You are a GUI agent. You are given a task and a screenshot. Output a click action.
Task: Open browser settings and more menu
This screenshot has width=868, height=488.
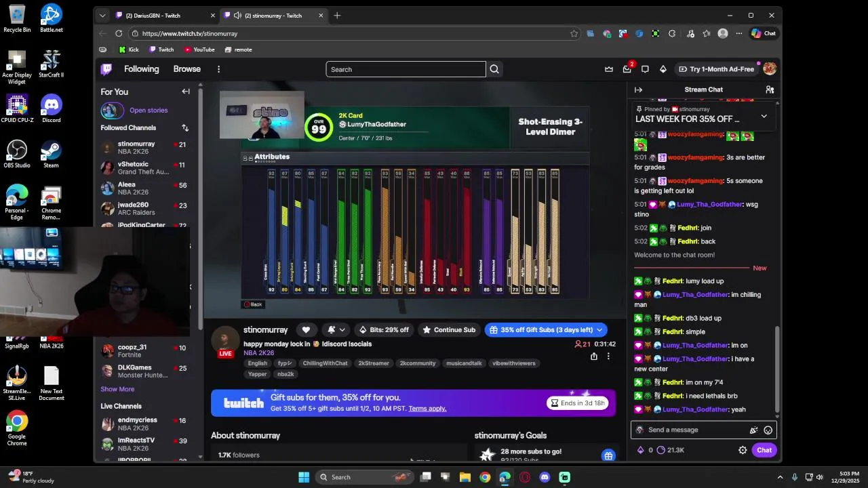[739, 33]
